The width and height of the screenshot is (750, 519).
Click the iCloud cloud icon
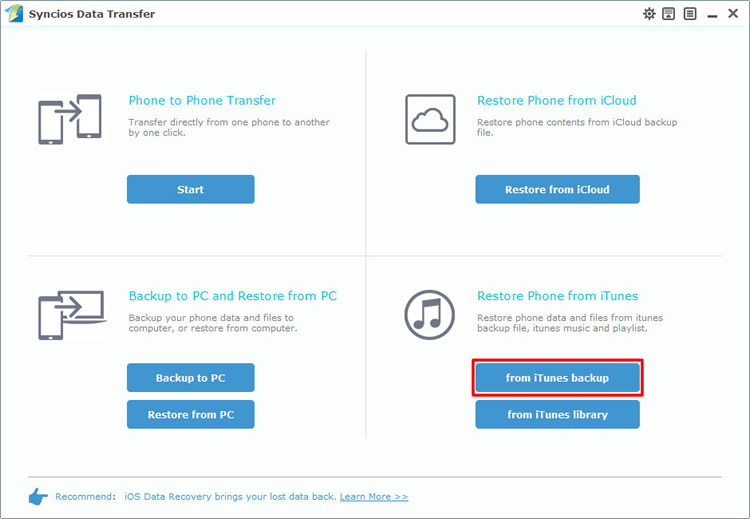(430, 119)
